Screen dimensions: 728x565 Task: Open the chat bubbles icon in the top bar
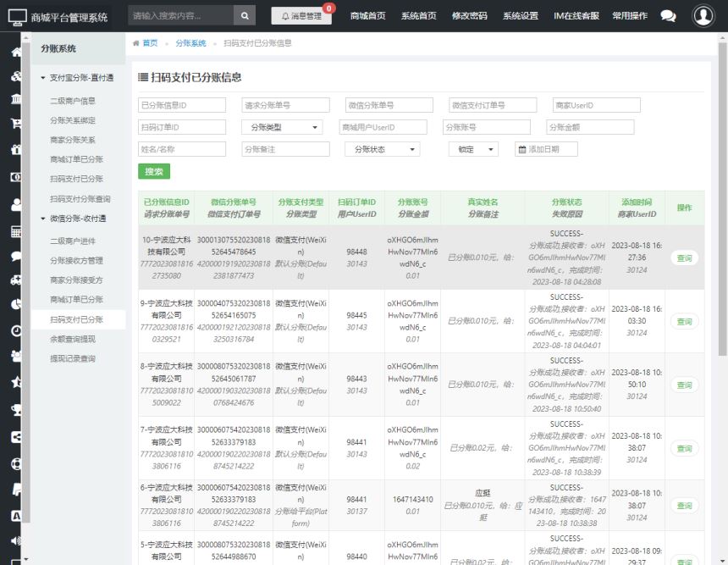coord(668,16)
